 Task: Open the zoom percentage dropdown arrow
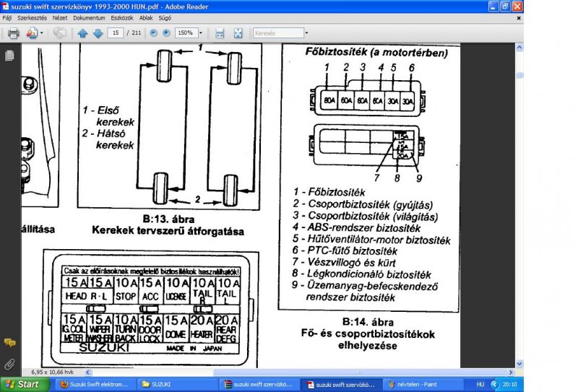(x=201, y=32)
